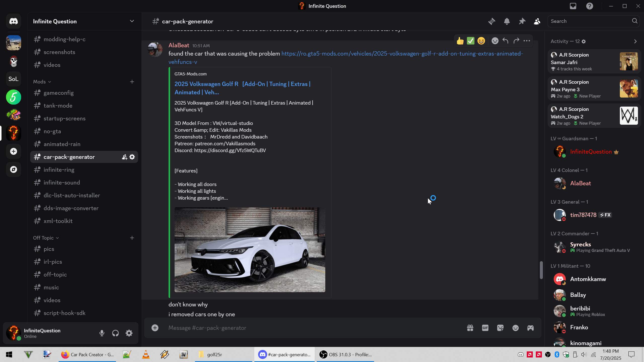
Task: Reply to AlaBeat's message
Action: pos(505,41)
